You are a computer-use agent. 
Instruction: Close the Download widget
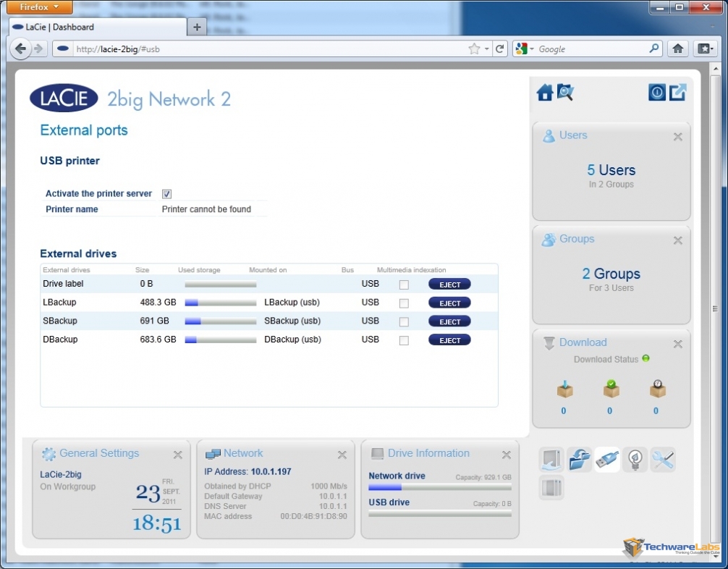[678, 344]
